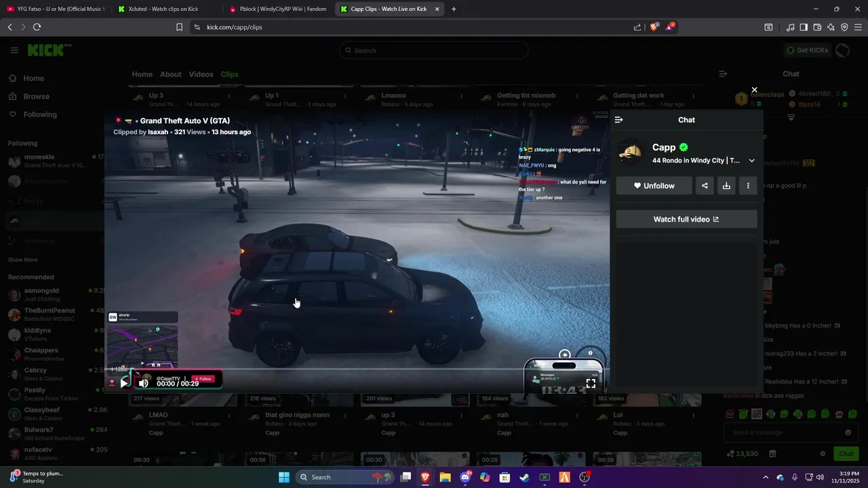Click the Grand Theft Auto V (GTA) category link
The height and width of the screenshot is (488, 868).
point(185,121)
